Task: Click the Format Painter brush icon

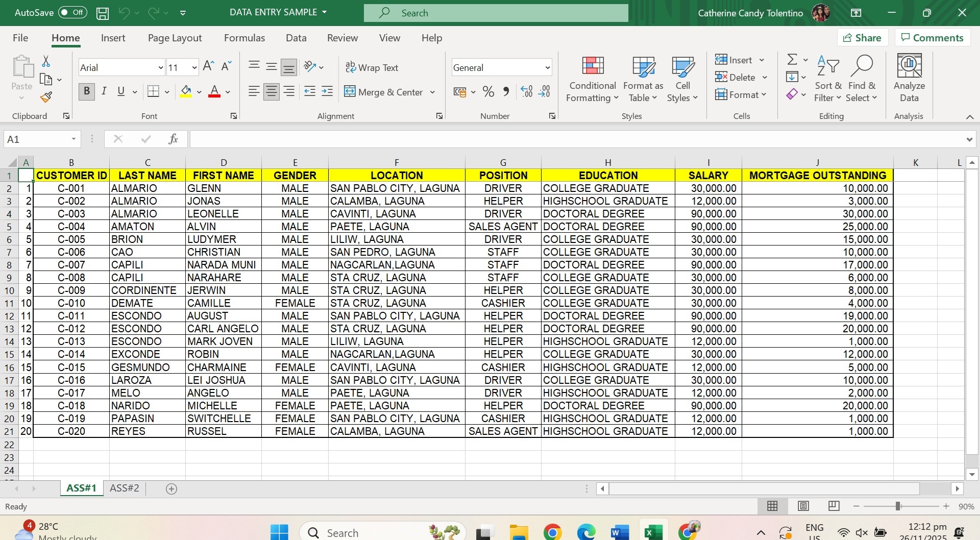Action: point(46,97)
